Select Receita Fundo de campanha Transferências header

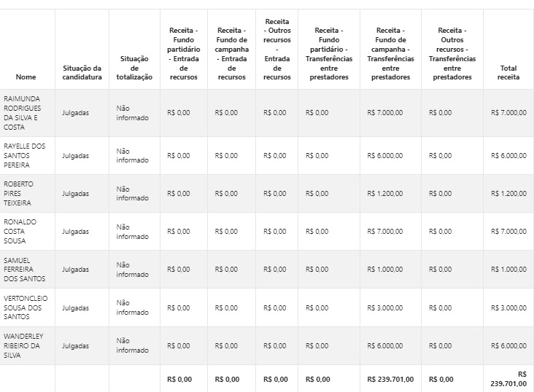(x=390, y=54)
